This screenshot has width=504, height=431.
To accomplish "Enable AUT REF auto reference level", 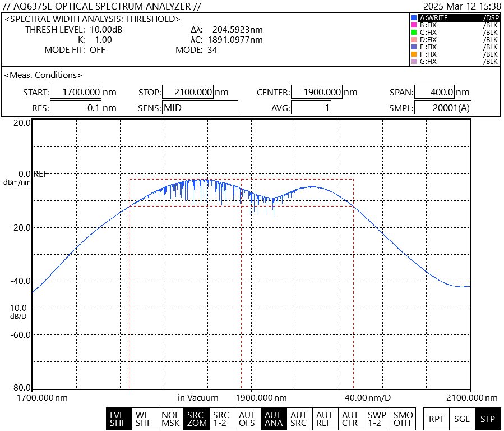I will [x=325, y=419].
